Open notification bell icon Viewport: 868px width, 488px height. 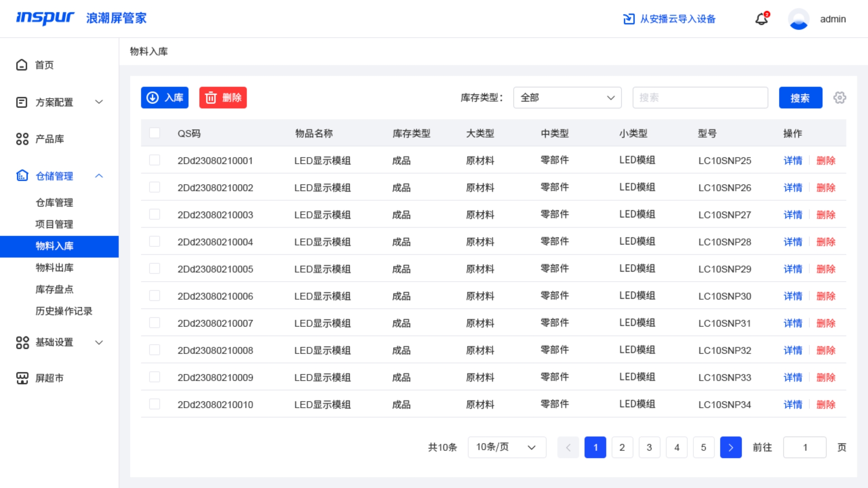coord(762,19)
